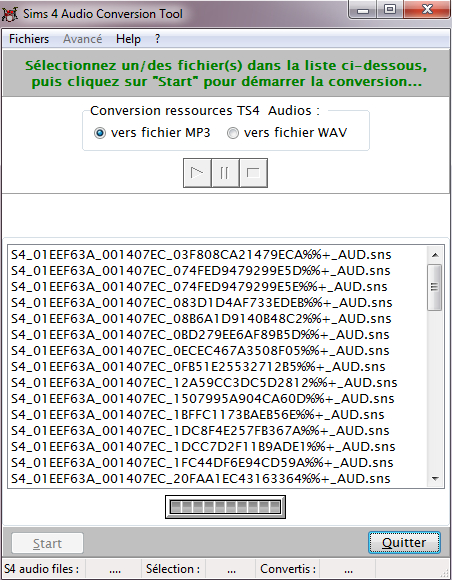Select file ending 0FB51E25532712B5%%+_AUD.sns
The height and width of the screenshot is (580, 452).
coord(218,367)
